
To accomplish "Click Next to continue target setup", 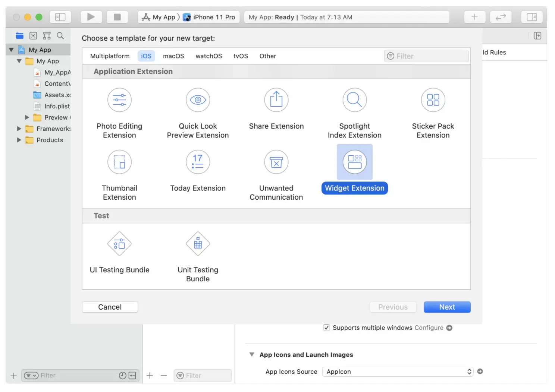I will tap(447, 307).
